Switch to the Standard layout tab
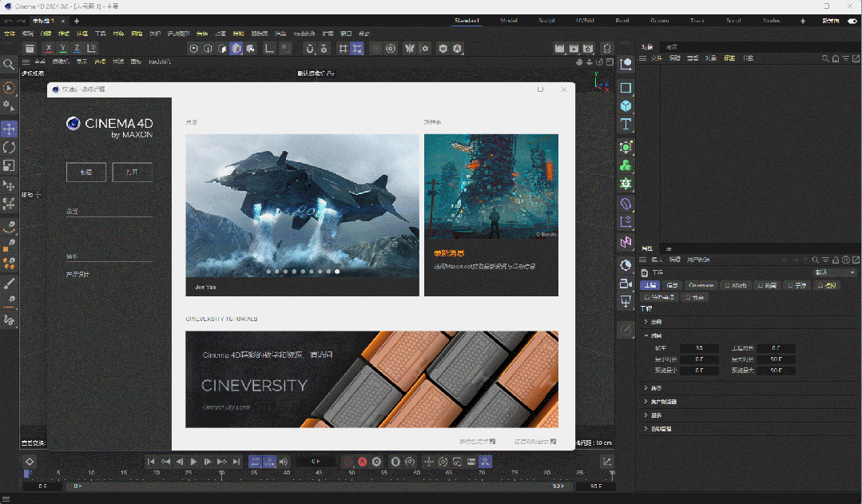The image size is (862, 504). click(x=467, y=21)
